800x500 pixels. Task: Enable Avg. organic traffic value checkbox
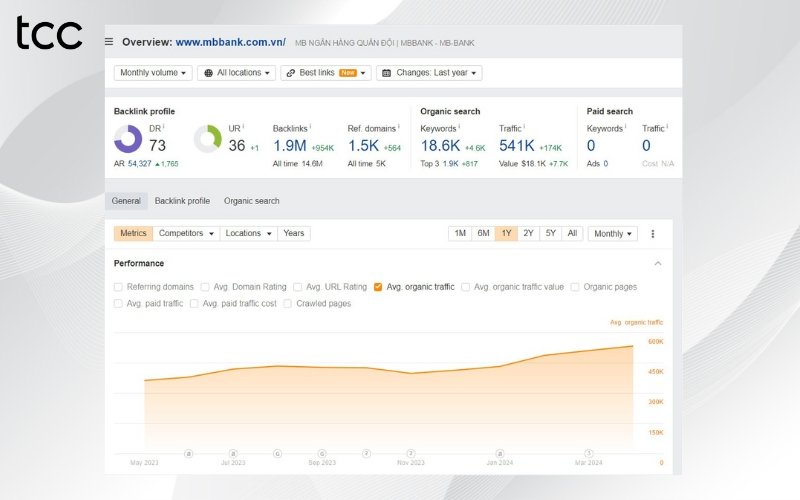click(x=465, y=287)
